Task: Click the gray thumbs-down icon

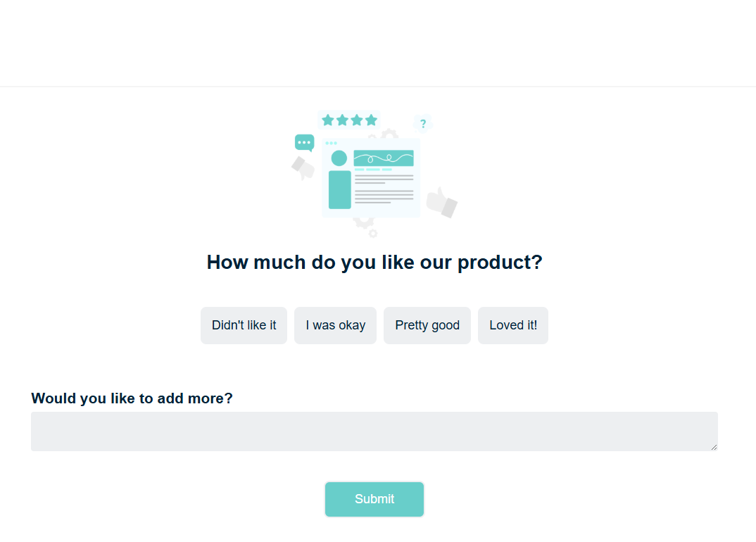Action: point(303,168)
